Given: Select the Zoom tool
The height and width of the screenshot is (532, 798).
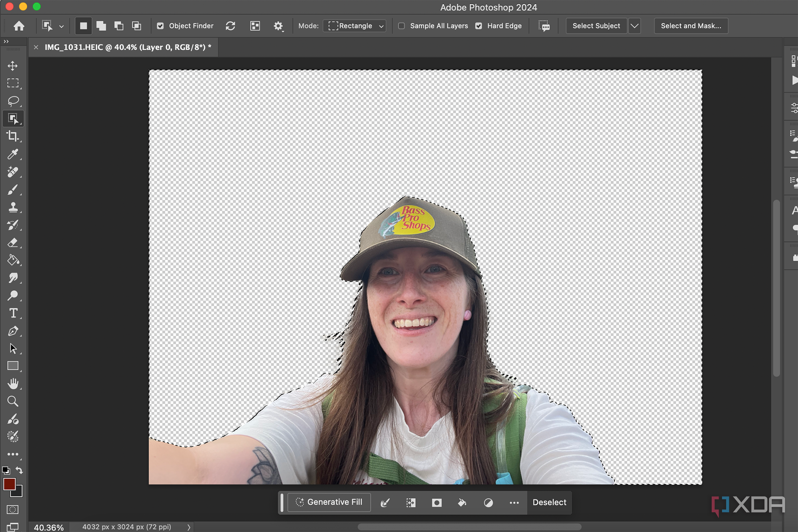Looking at the screenshot, I should click(x=13, y=401).
